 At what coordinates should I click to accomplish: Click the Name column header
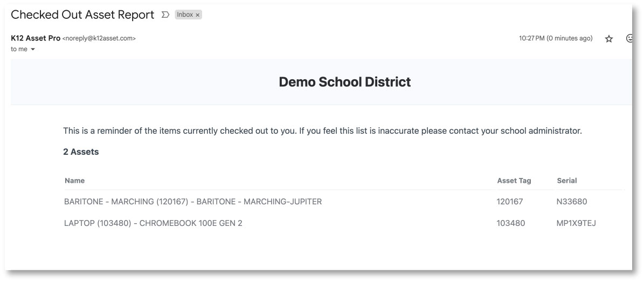74,181
